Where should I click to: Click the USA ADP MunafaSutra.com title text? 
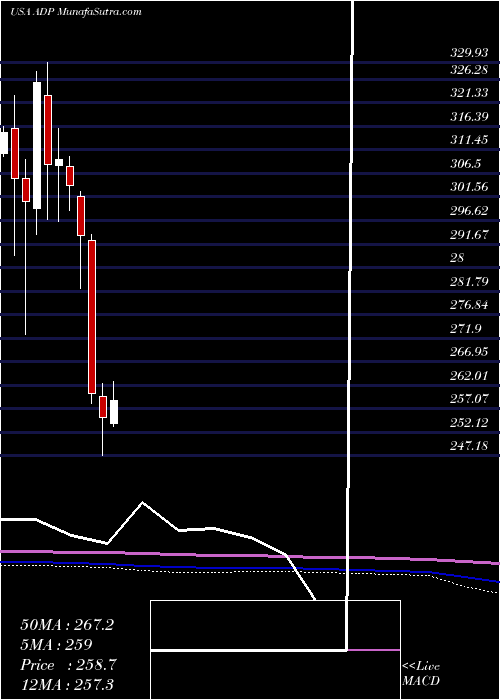(x=75, y=12)
